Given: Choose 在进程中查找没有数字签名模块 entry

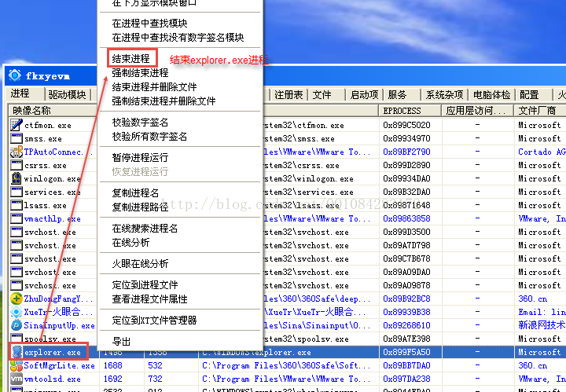Looking at the screenshot, I should tap(178, 38).
